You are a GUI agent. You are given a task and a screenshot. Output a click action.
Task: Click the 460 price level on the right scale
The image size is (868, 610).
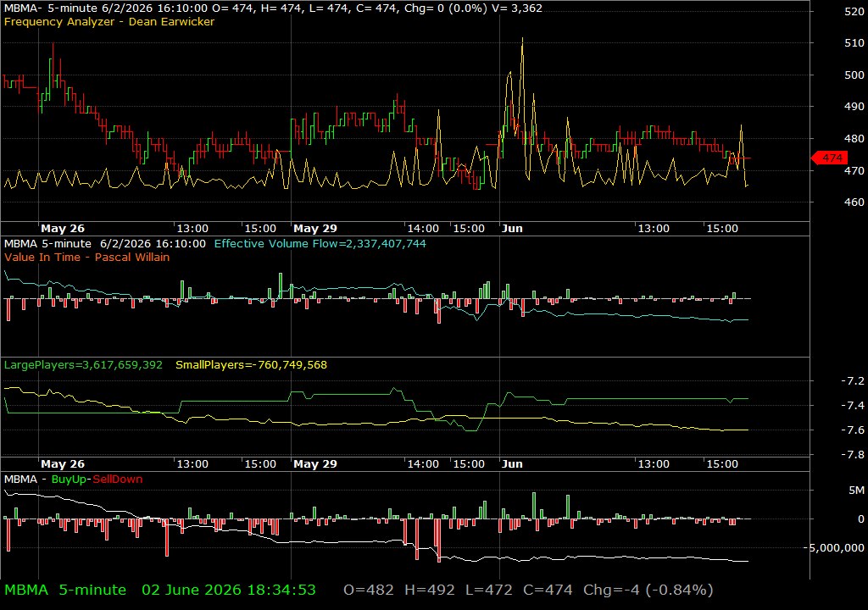pyautogui.click(x=854, y=202)
